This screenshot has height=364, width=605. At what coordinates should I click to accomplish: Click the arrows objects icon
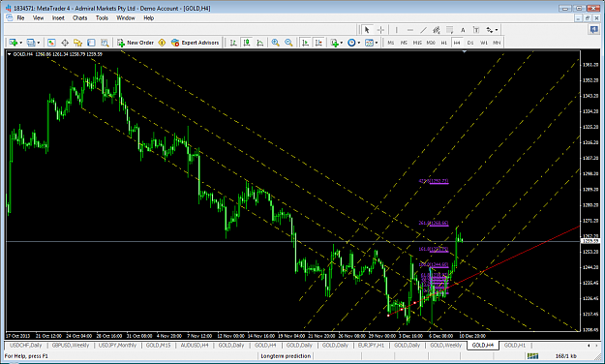click(x=490, y=30)
